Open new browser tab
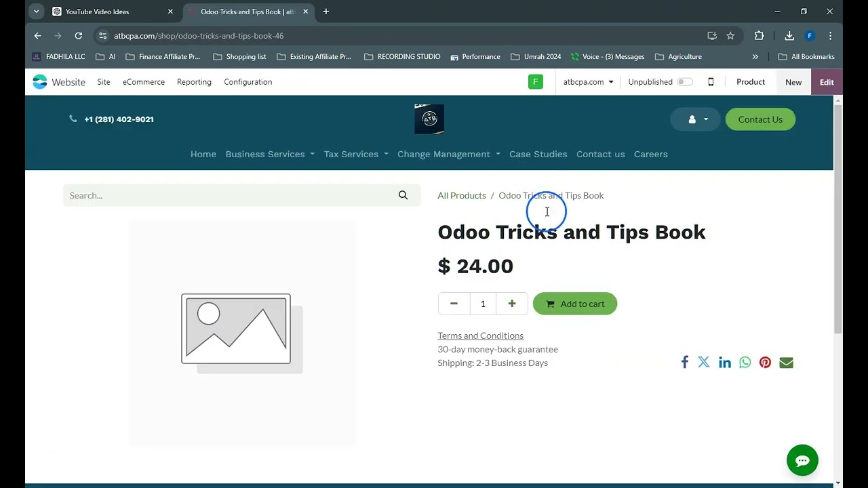Viewport: 868px width, 488px height. pyautogui.click(x=326, y=12)
